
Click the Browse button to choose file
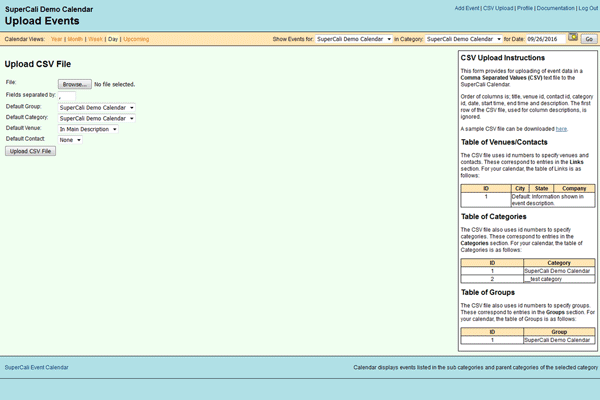[75, 85]
